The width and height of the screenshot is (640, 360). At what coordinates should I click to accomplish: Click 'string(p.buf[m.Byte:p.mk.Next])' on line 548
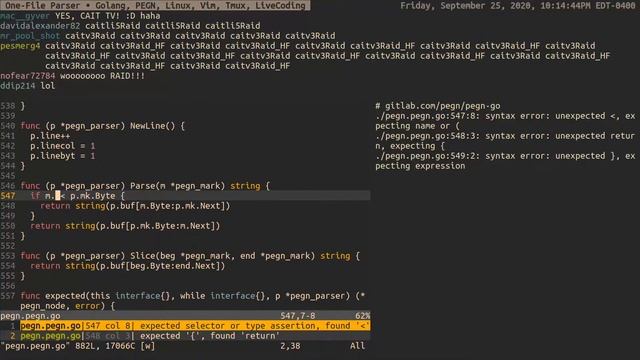[x=153, y=206]
